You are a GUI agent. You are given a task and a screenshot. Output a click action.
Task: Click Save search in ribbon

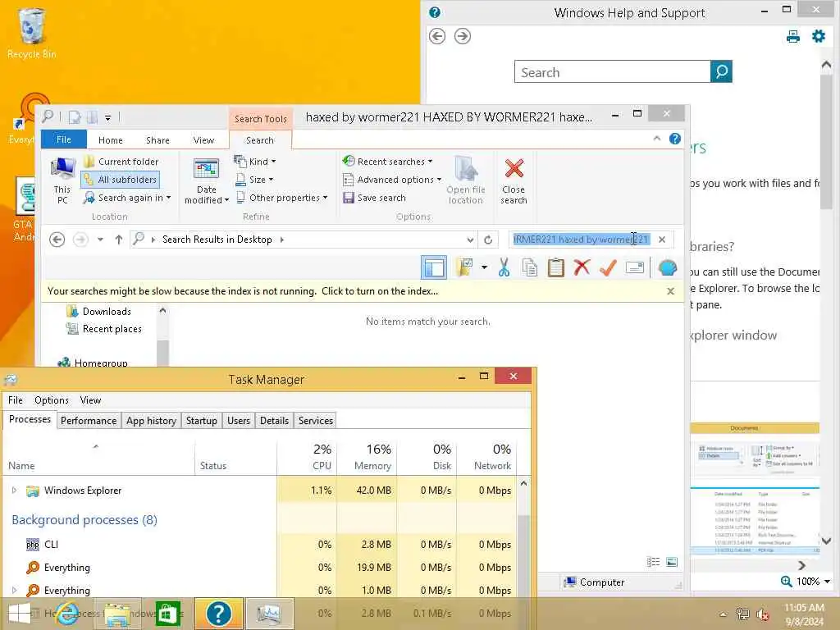coord(374,198)
